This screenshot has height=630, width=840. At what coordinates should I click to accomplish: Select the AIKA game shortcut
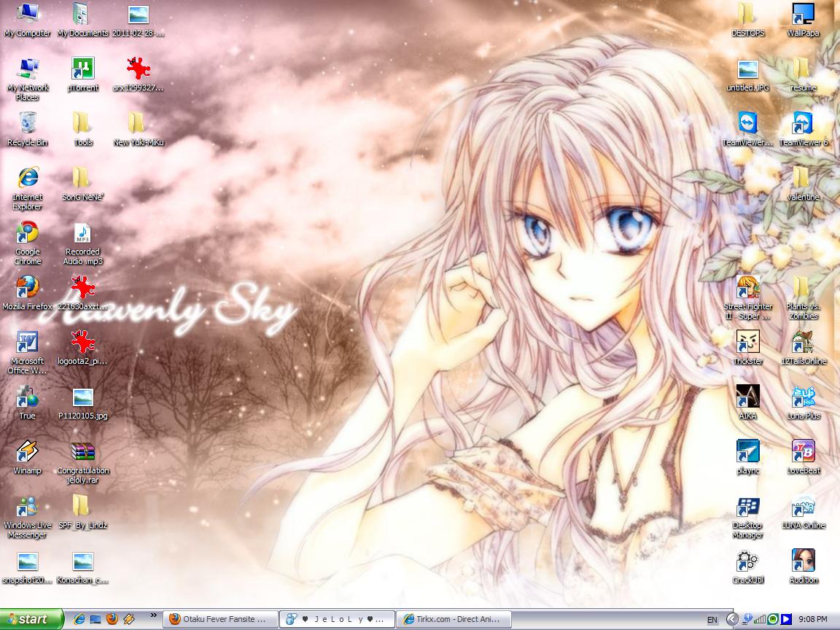point(748,402)
